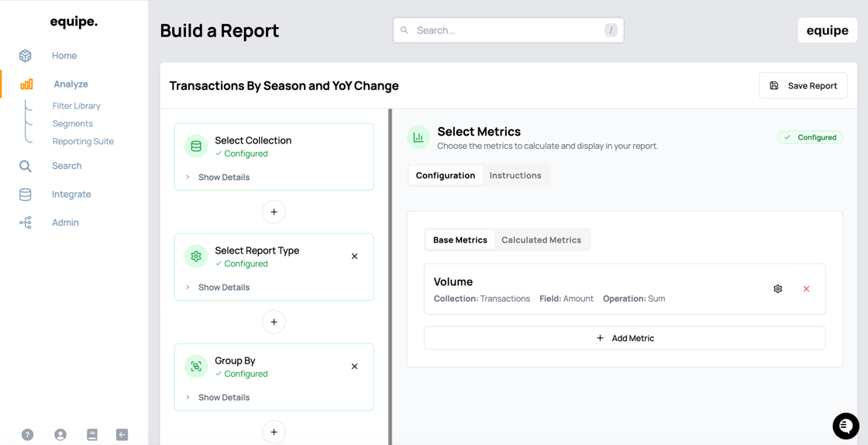The height and width of the screenshot is (445, 868).
Task: Add step below Group By
Action: coord(274,433)
